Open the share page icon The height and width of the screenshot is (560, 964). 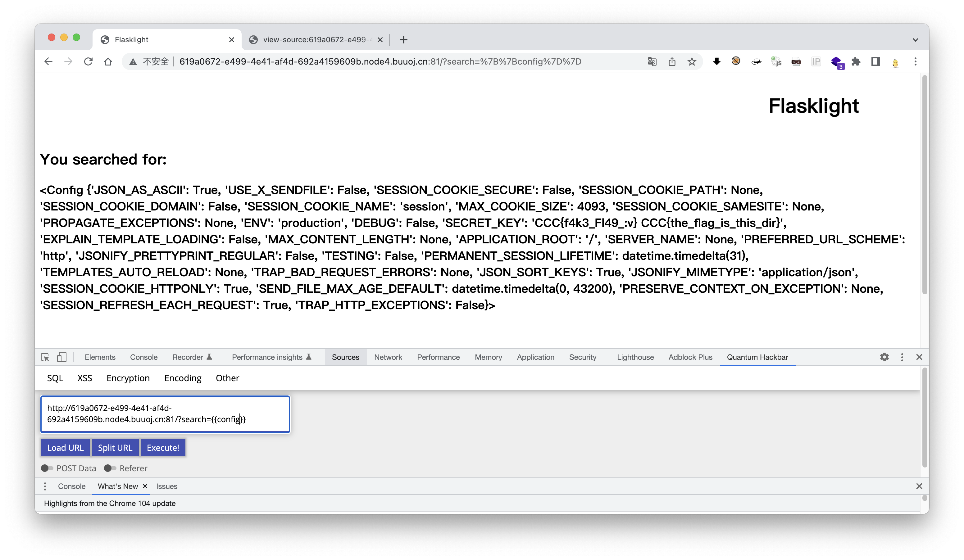[x=672, y=61]
